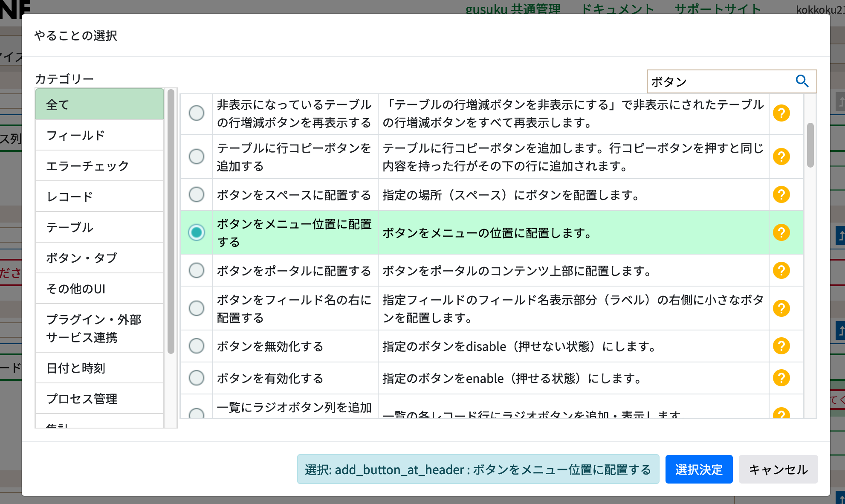The image size is (845, 504).
Task: Open help for ボタンを有効化する
Action: [x=781, y=378]
